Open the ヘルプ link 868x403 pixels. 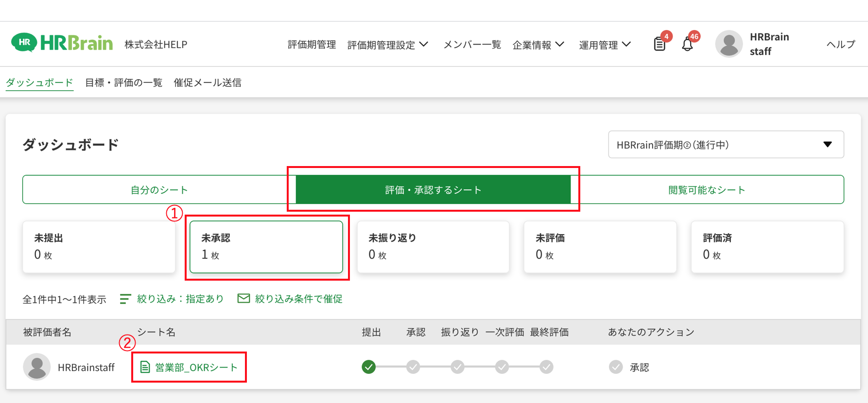pos(841,44)
